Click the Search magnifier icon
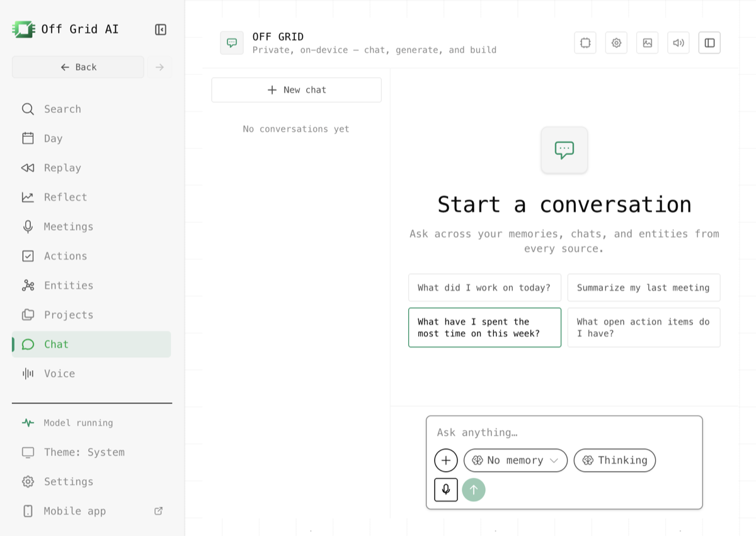The height and width of the screenshot is (536, 756). click(x=28, y=109)
